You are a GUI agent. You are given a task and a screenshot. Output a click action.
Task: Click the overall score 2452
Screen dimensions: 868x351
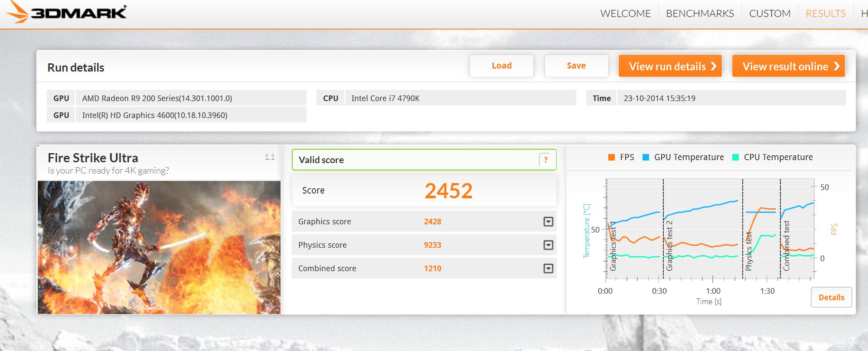click(448, 191)
